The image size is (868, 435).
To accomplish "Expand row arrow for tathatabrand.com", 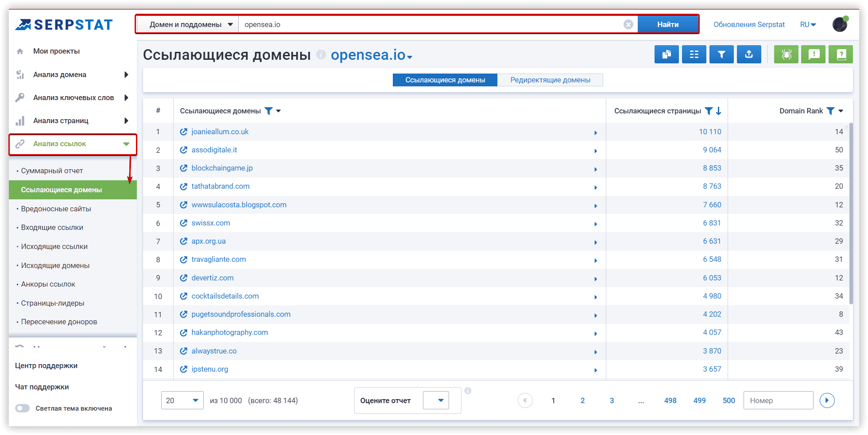I will point(596,187).
